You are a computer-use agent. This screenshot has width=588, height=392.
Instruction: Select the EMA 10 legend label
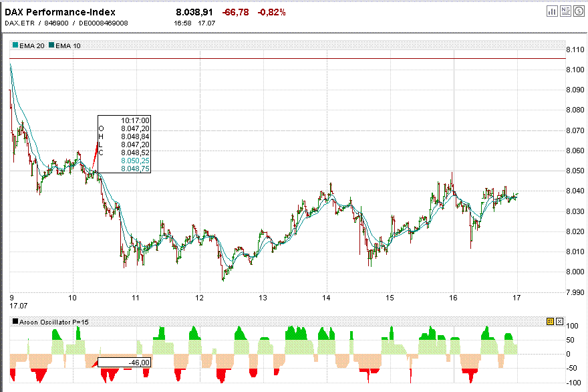[68, 45]
